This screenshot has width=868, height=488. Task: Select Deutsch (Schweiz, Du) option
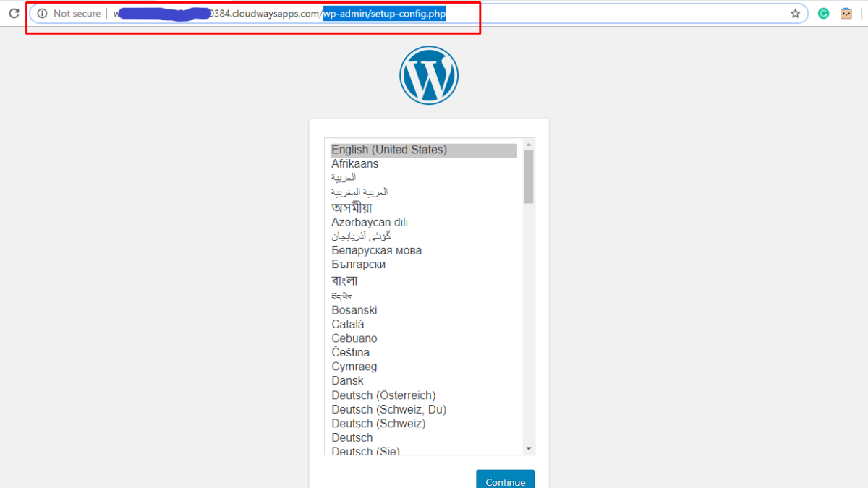(424, 409)
